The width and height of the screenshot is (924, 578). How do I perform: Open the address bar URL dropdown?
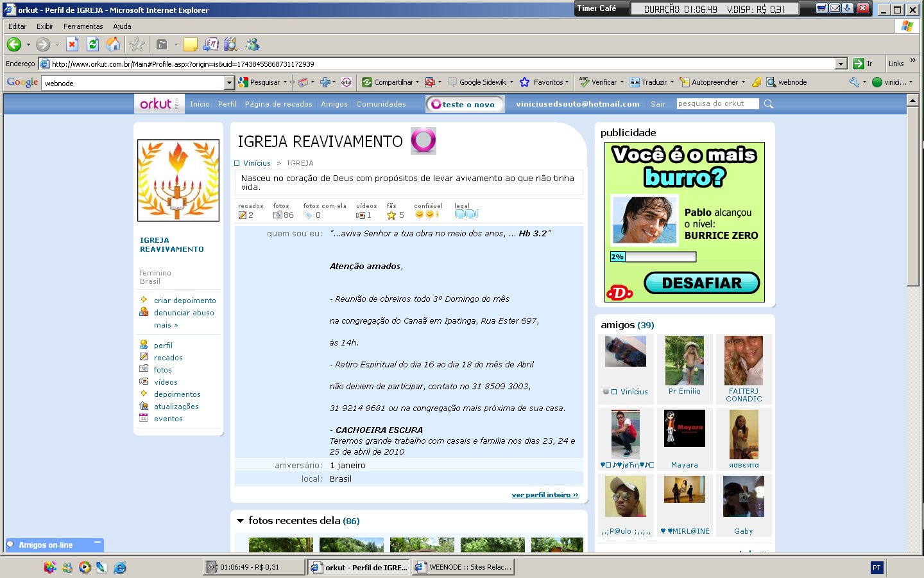click(841, 64)
